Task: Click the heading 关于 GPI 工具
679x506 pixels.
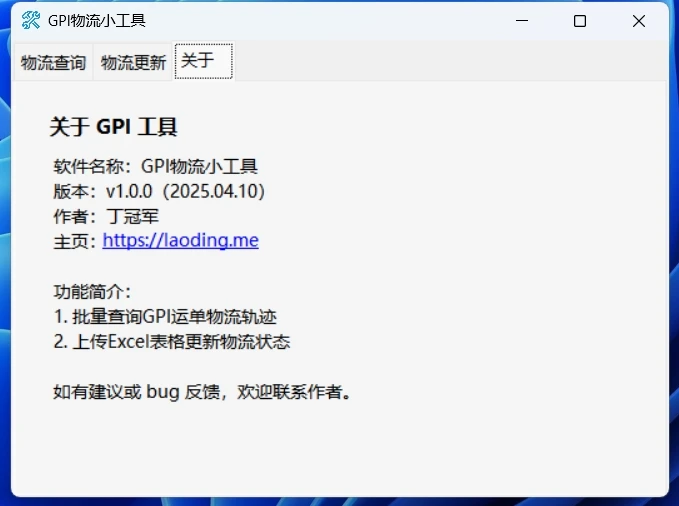Action: tap(113, 127)
